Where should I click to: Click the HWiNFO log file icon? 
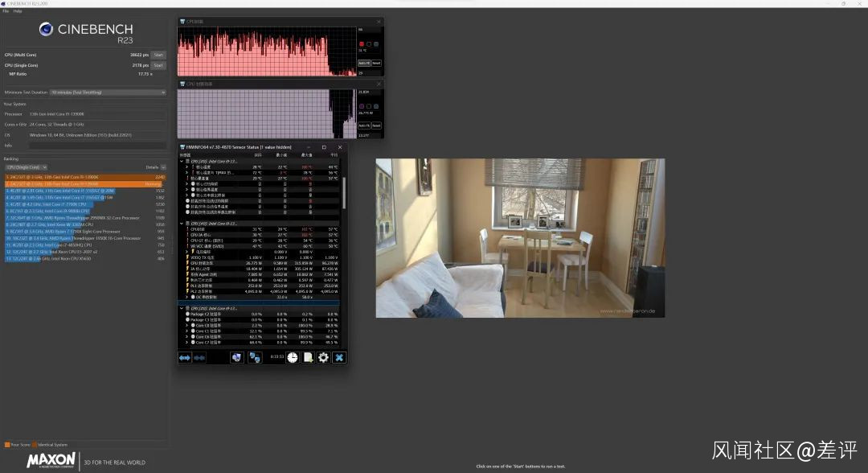point(308,357)
